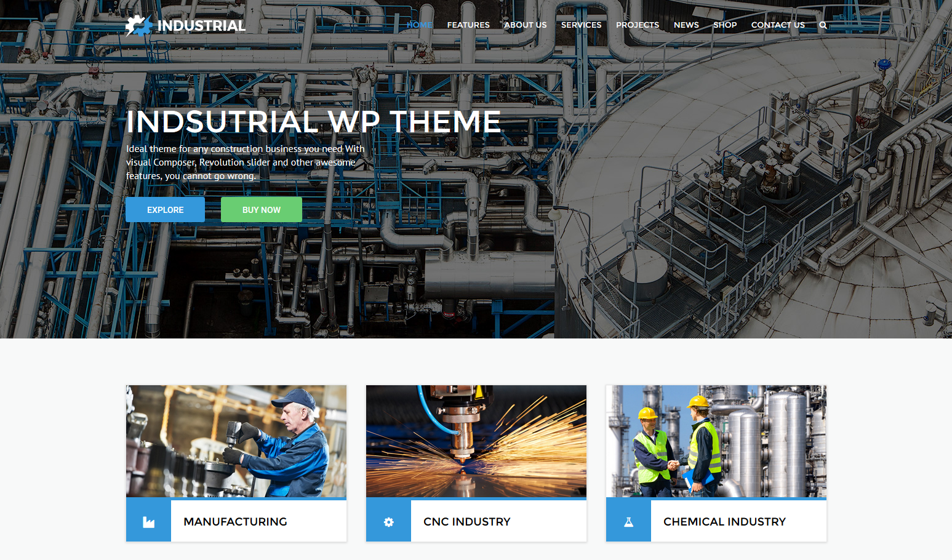
Task: Click the Manufacturing title link
Action: [x=235, y=522]
